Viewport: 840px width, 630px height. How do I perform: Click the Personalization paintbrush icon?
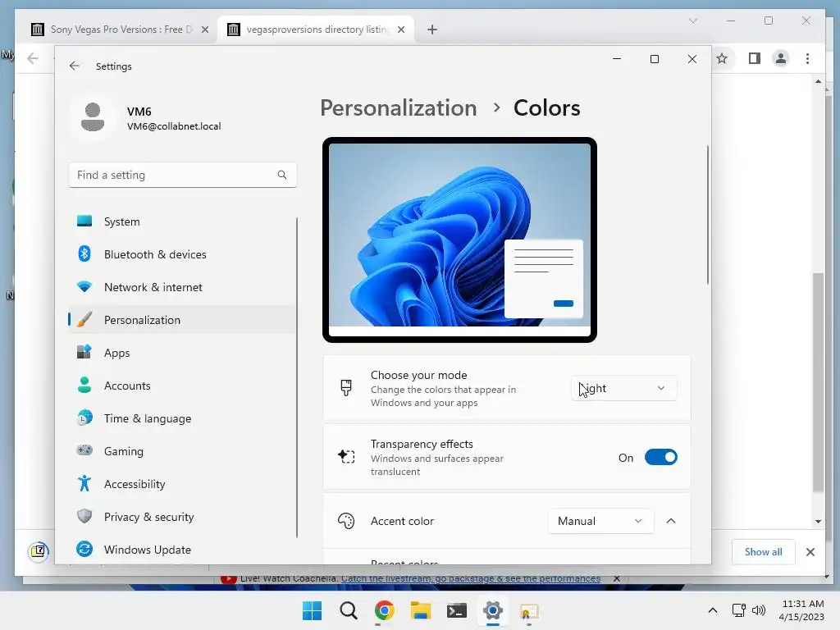pos(84,319)
